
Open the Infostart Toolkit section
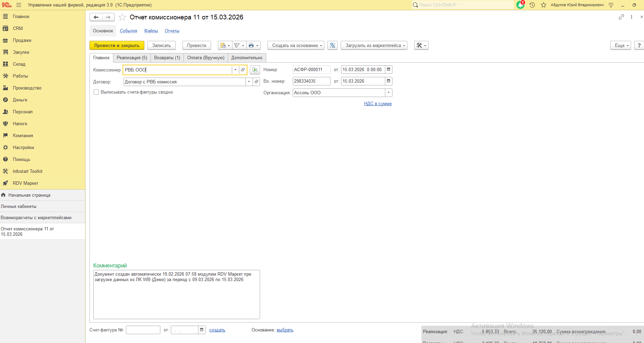point(28,171)
